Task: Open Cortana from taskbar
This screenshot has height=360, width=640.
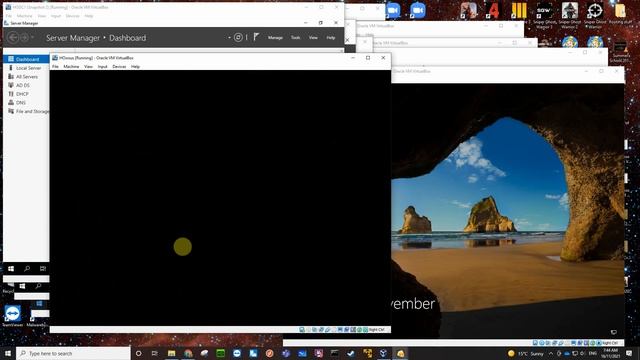Action: tap(138, 353)
